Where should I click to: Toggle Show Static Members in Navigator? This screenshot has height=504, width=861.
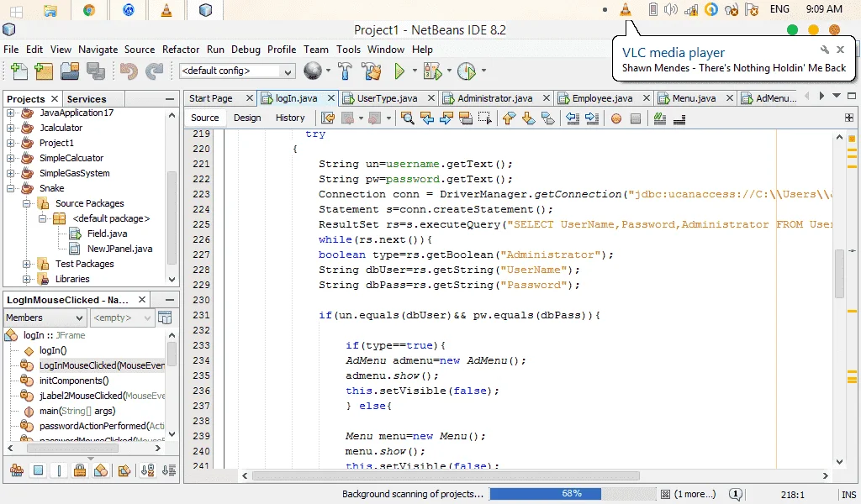click(59, 470)
